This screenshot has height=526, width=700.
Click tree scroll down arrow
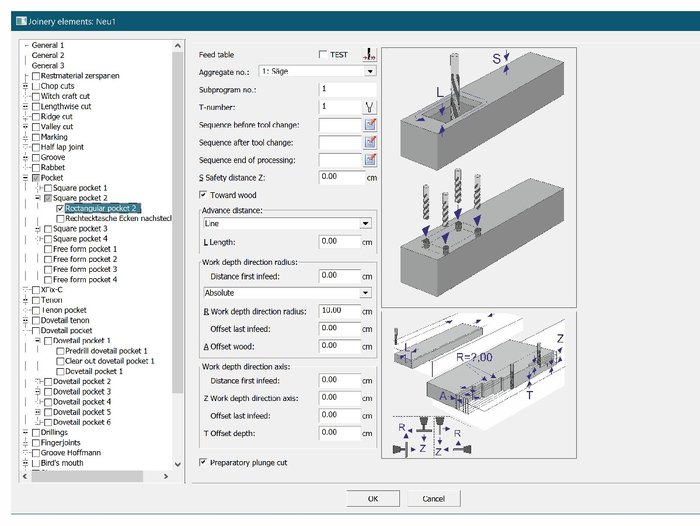178,464
